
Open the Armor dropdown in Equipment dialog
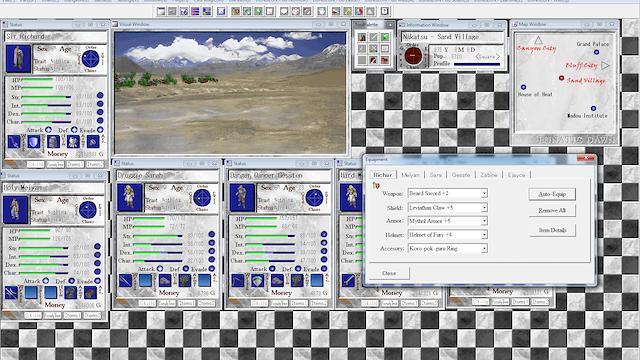pos(484,221)
